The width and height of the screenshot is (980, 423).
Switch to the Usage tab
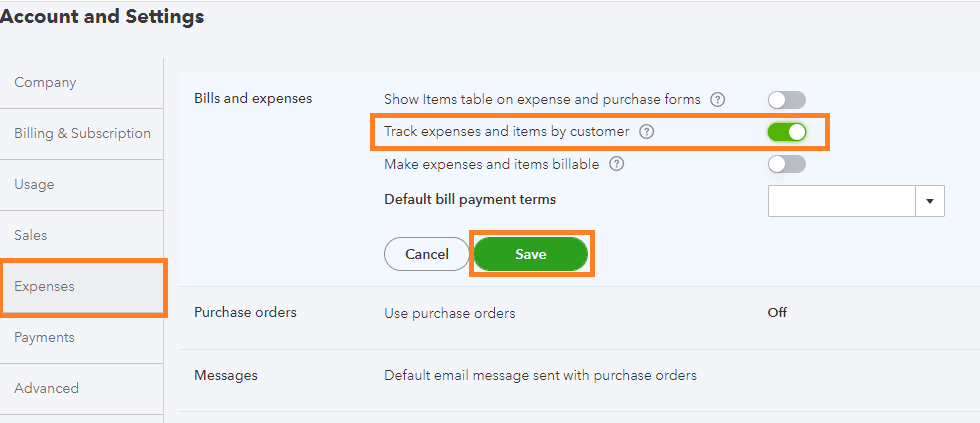click(x=34, y=185)
